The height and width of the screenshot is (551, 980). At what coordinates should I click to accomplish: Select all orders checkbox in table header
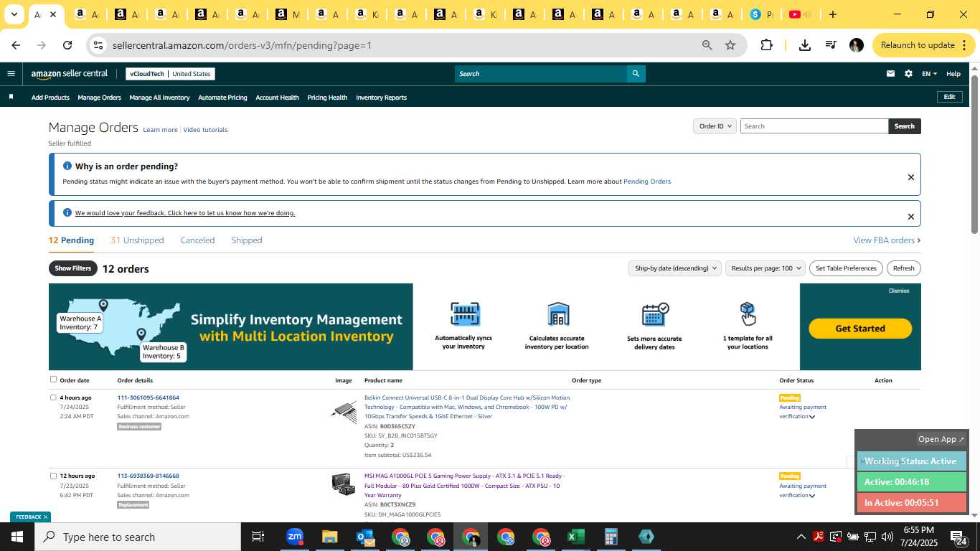coord(53,380)
